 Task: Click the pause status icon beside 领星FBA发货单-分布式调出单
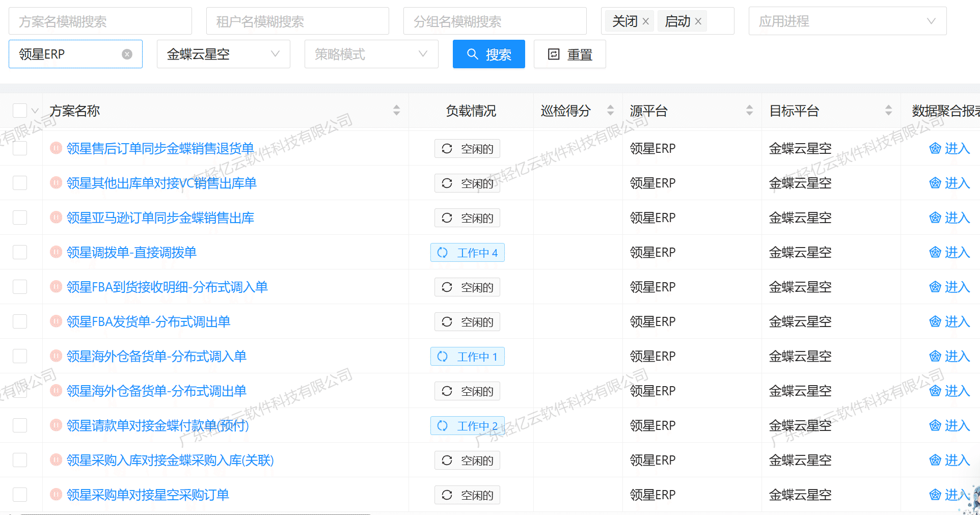point(56,321)
